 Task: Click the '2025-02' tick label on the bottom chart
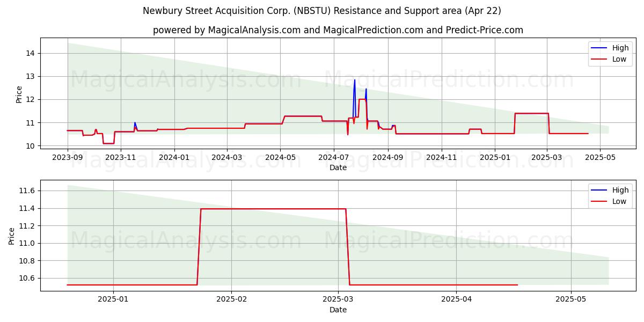click(231, 299)
